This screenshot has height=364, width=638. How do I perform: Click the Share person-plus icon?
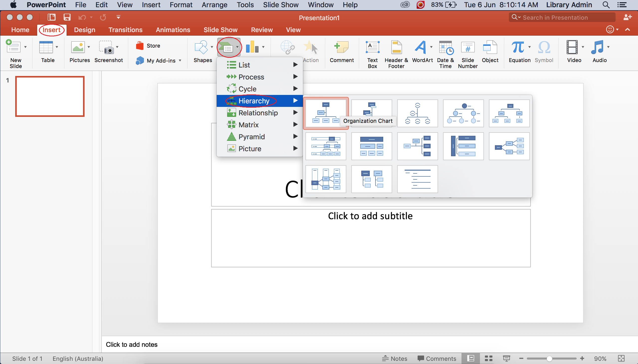click(x=628, y=17)
